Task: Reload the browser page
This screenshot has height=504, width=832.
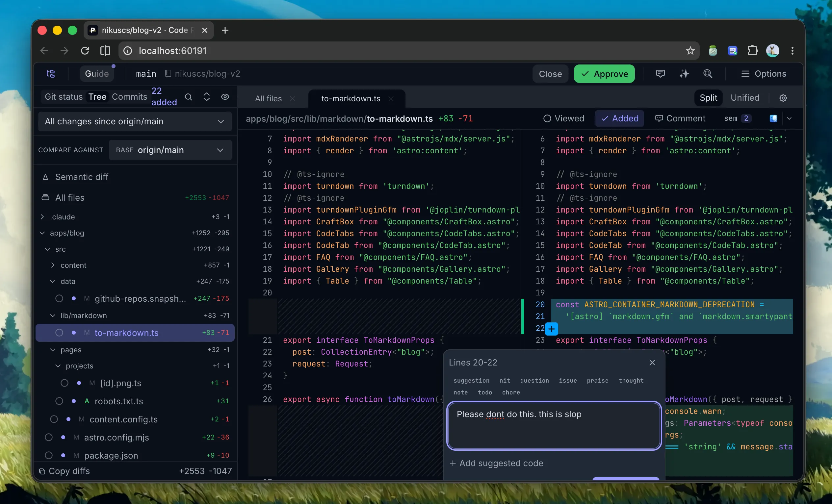Action: (x=85, y=51)
